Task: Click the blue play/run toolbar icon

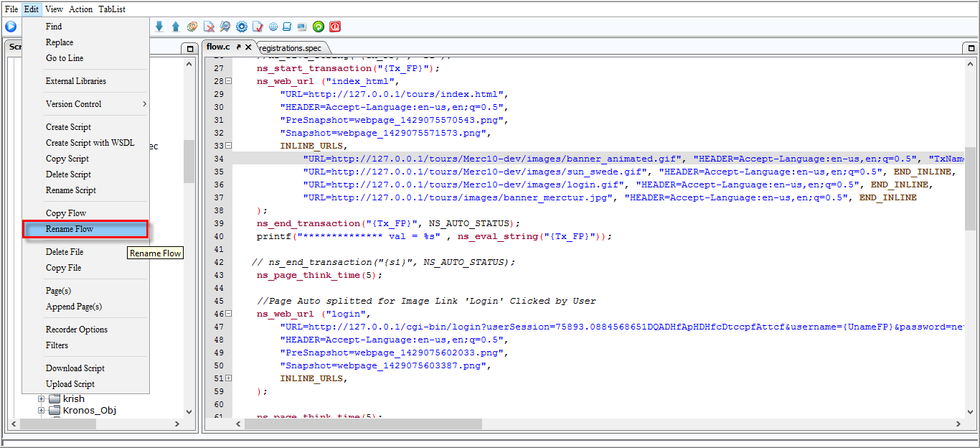Action: pos(11,27)
